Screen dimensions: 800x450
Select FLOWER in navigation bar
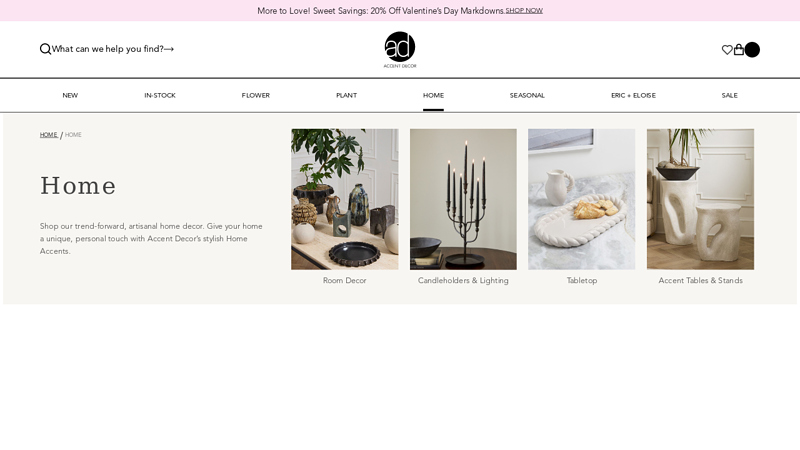tap(256, 95)
